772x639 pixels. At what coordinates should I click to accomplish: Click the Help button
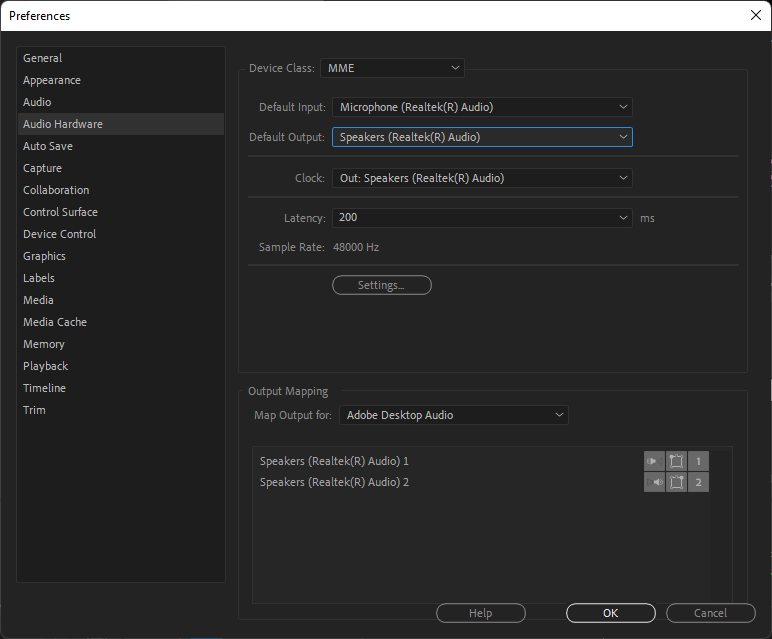coord(481,613)
